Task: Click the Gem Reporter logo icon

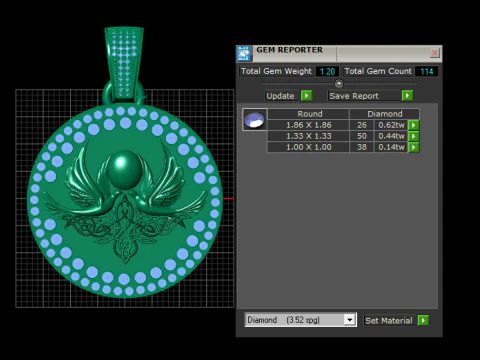Action: coord(244,53)
